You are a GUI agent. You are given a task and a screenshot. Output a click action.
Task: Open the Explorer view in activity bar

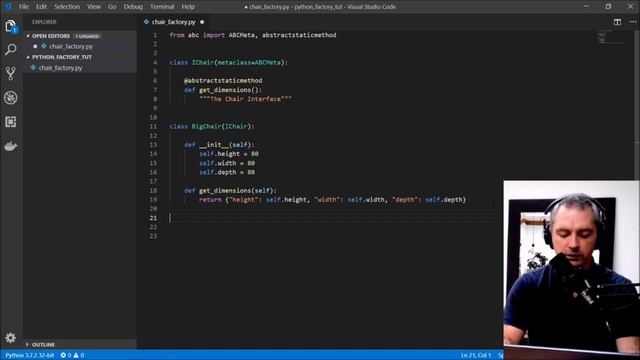11,27
